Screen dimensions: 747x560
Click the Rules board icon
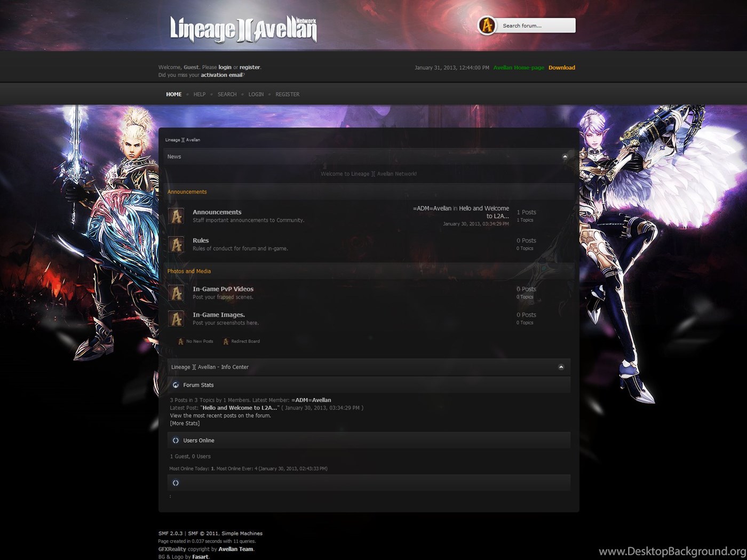pos(176,244)
